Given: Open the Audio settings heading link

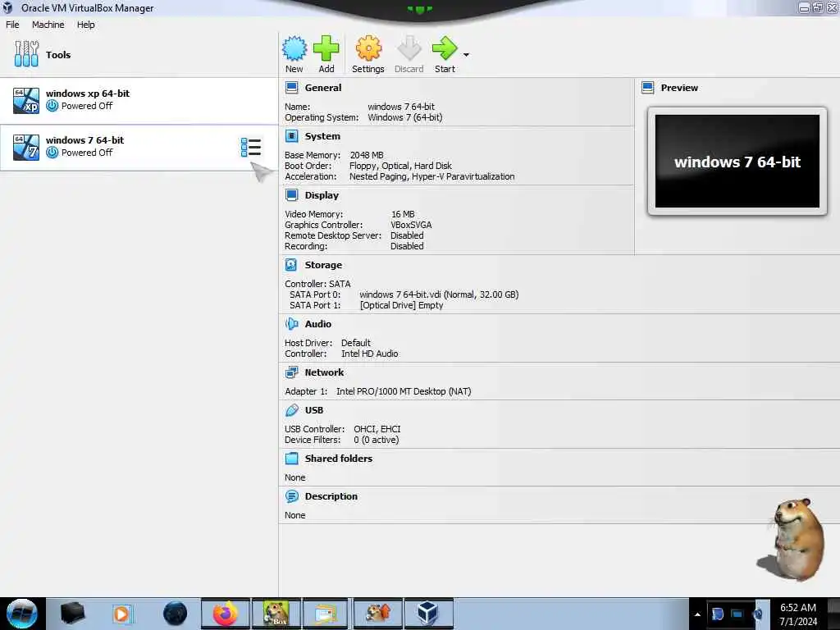Looking at the screenshot, I should (318, 323).
